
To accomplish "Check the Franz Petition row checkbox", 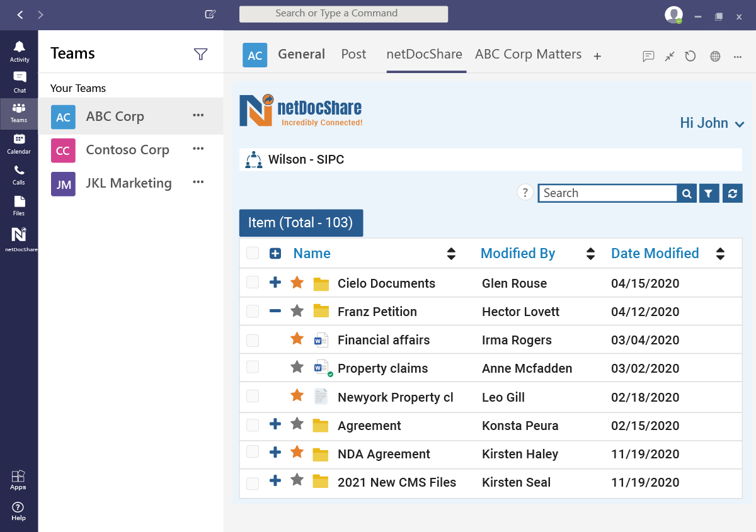I will tap(253, 311).
